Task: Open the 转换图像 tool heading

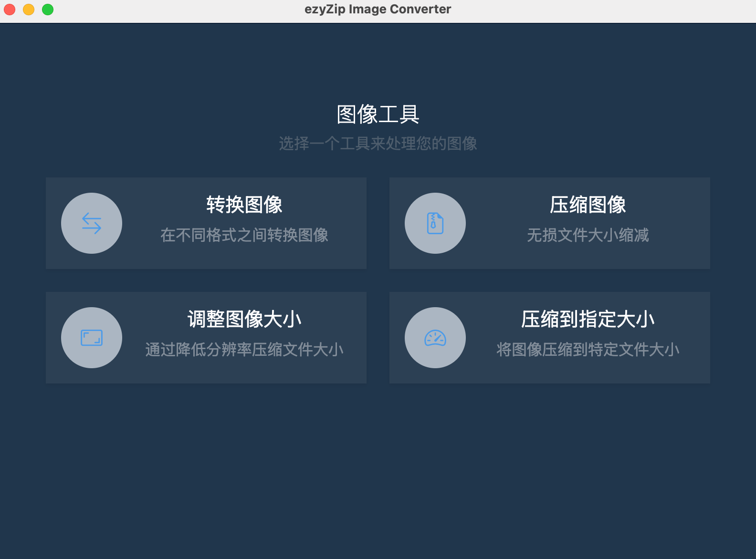Action: tap(244, 205)
